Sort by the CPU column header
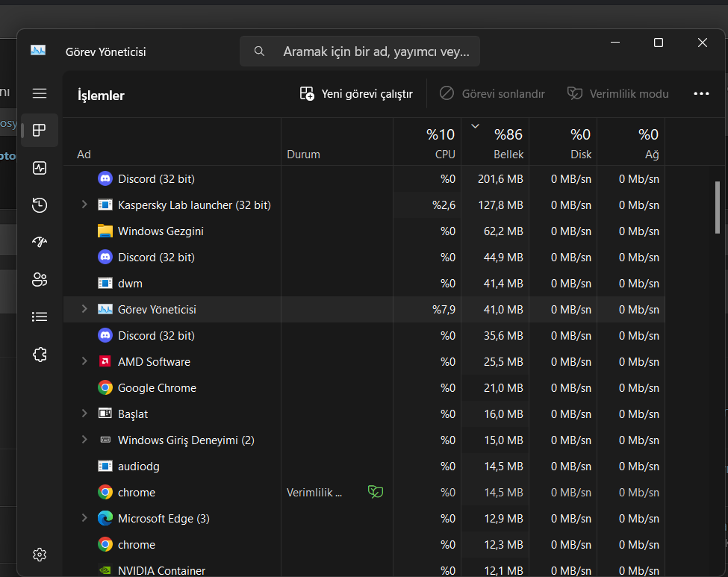 (427, 142)
